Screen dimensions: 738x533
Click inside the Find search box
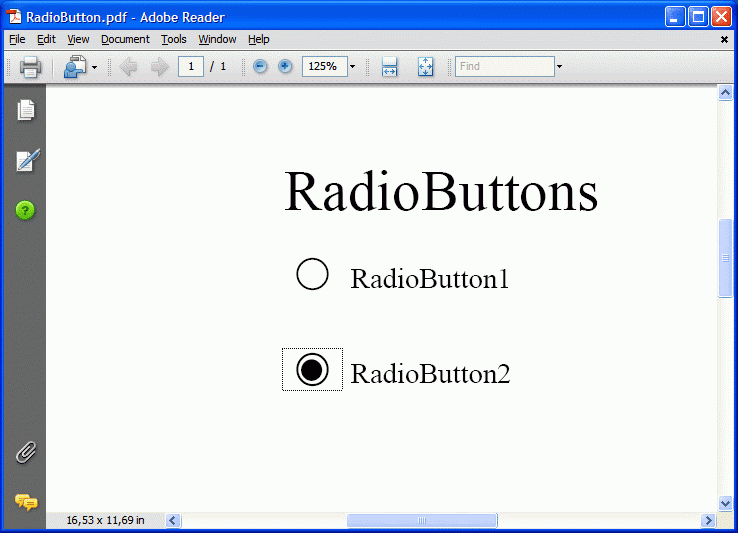point(505,66)
